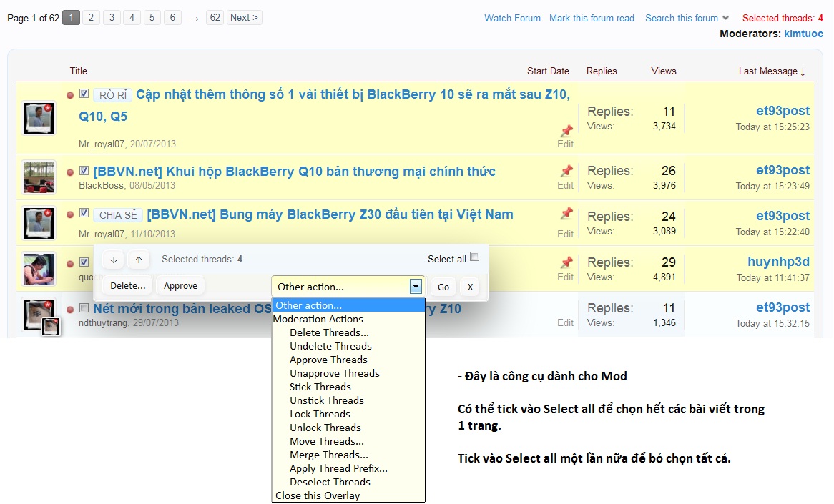Screen dimensions: 834x504
Task: Sort threads by Replies column
Action: (602, 71)
